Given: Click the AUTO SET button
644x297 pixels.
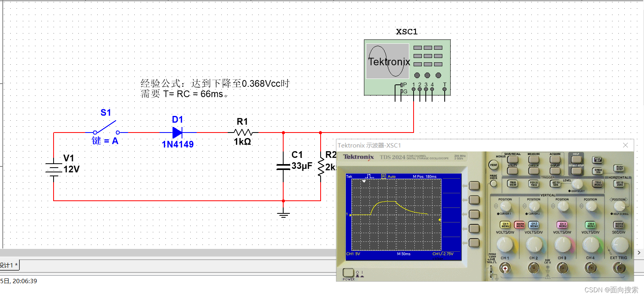Looking at the screenshot, I should tap(598, 160).
